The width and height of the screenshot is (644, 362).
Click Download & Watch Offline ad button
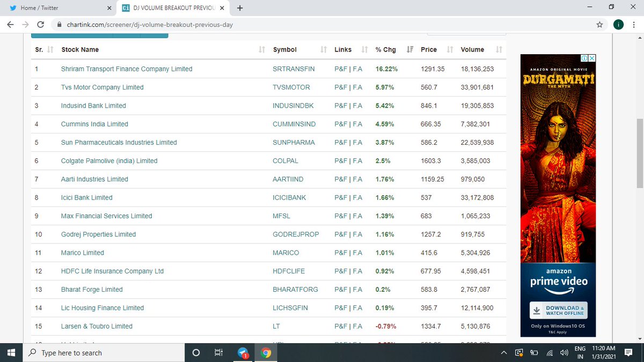point(558,311)
